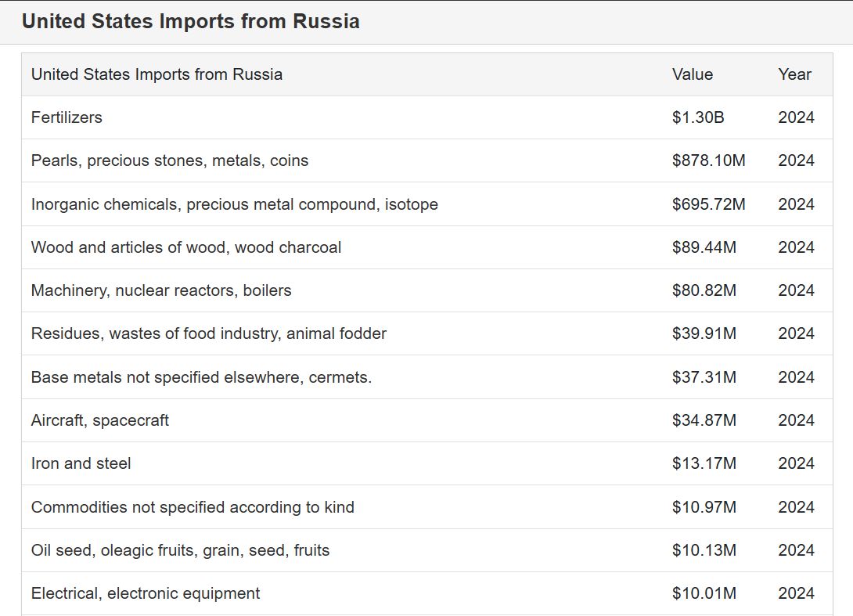The image size is (853, 616).
Task: Click the Fertilizers row link
Action: click(67, 117)
